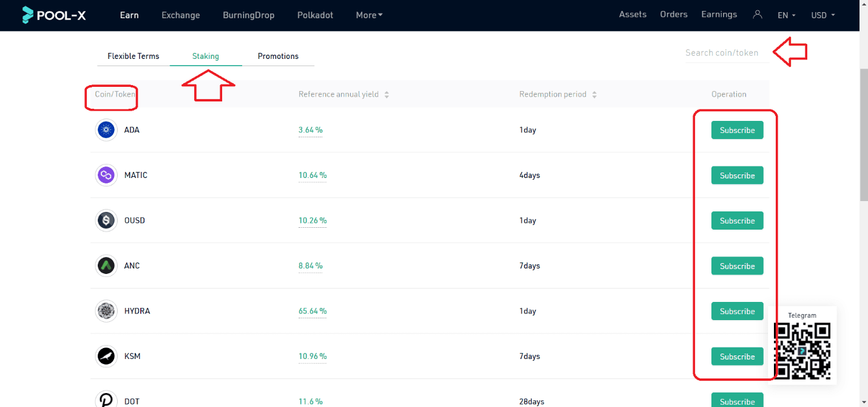Open the Earnings page link

719,15
